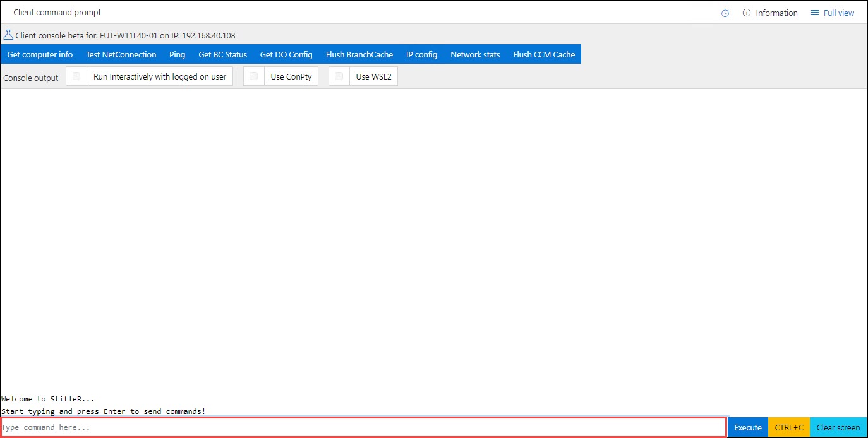Viewport: 868px width, 438px height.
Task: Run IP config command
Action: pos(421,54)
